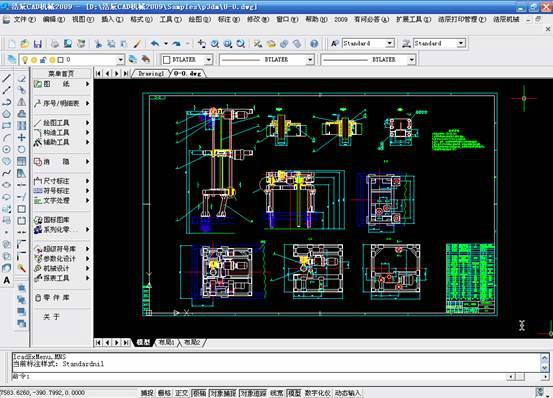Click the layer color square in layer dropdown

tap(61, 60)
